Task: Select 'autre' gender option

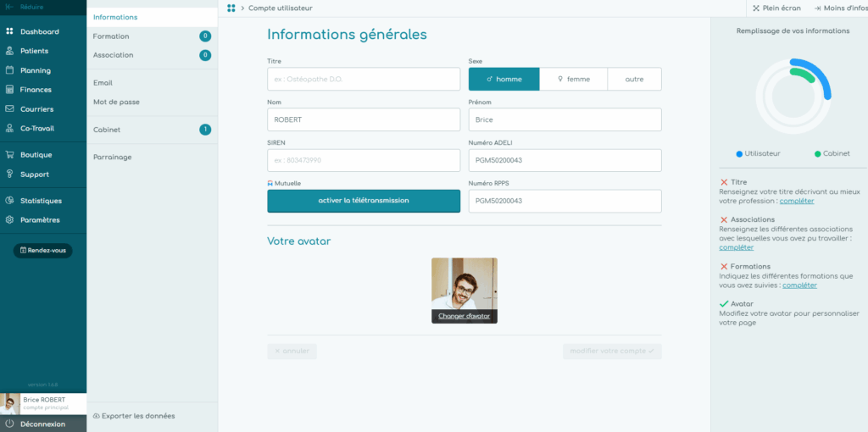Action: pyautogui.click(x=634, y=79)
